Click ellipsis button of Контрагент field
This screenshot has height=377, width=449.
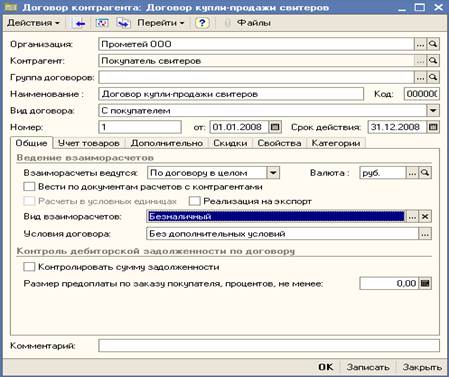coord(420,61)
